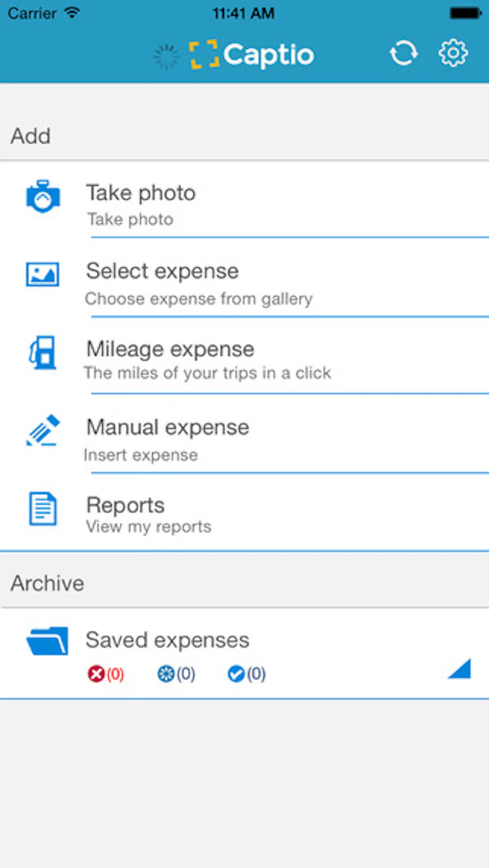Open Mileage expense entry
The height and width of the screenshot is (868, 489).
244,356
